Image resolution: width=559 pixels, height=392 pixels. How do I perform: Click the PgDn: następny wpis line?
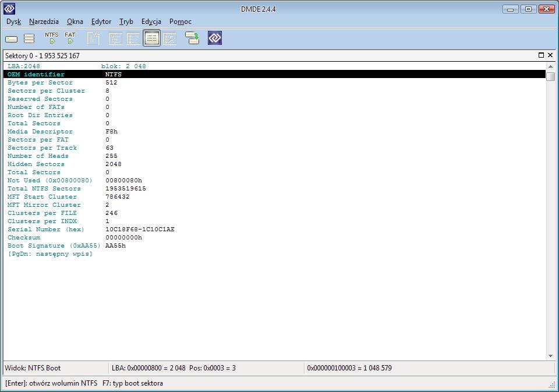(x=50, y=254)
